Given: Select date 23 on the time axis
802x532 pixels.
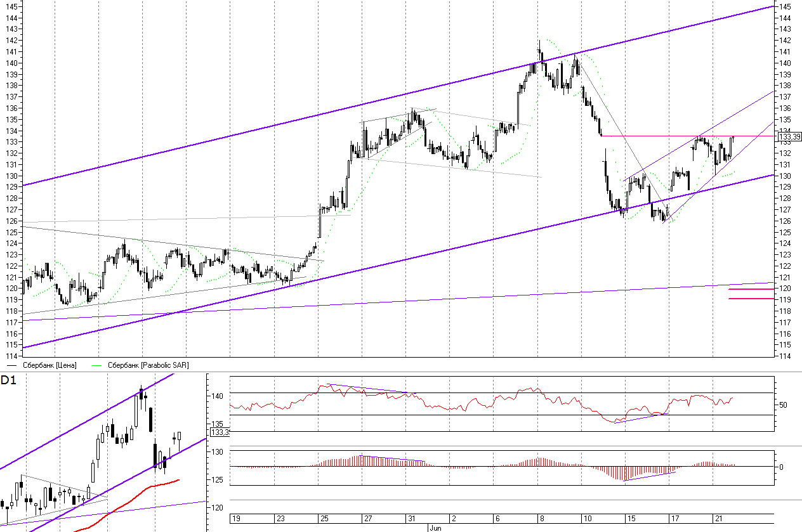Looking at the screenshot, I should point(280,519).
